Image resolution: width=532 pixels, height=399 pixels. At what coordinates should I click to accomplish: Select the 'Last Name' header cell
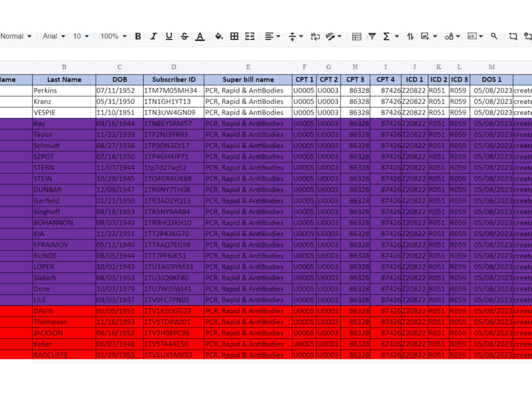coord(64,79)
